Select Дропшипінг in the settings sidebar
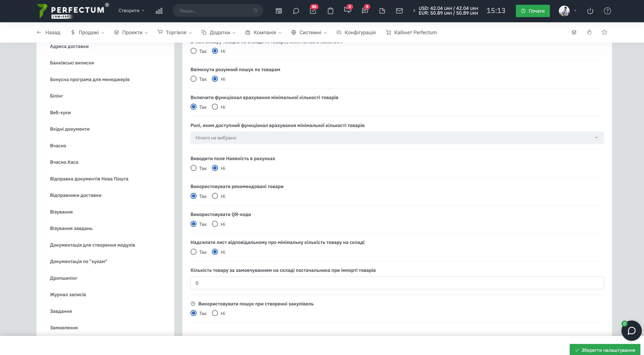 (63, 278)
